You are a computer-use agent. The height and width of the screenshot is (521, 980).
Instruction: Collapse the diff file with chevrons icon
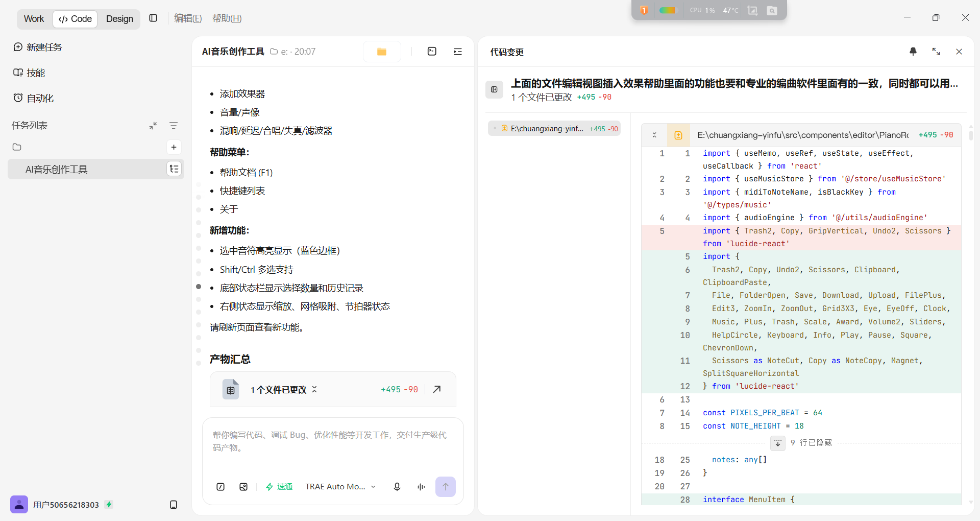pyautogui.click(x=654, y=135)
